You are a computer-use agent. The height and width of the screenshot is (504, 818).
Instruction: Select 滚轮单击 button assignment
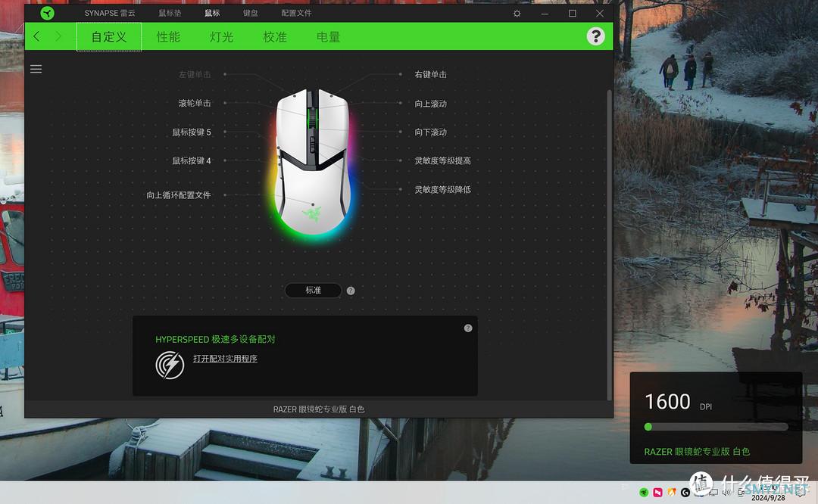tap(195, 103)
